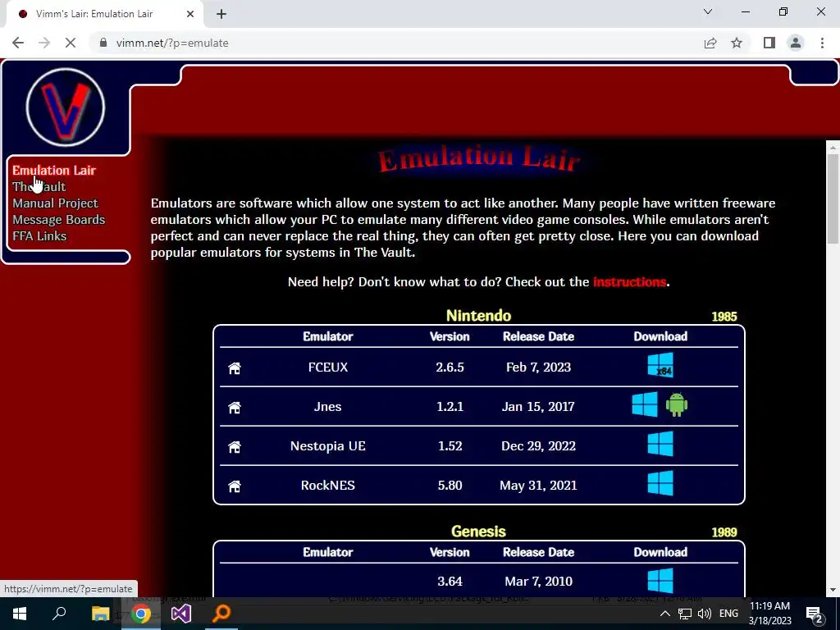Click the Dec 29, 2022 release date
Image resolution: width=840 pixels, height=630 pixels.
(x=538, y=446)
